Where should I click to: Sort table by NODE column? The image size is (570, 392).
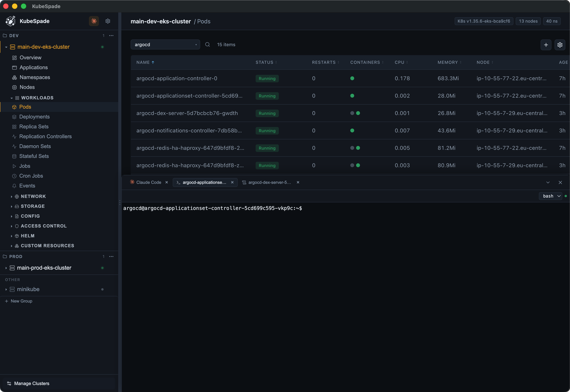tap(485, 62)
